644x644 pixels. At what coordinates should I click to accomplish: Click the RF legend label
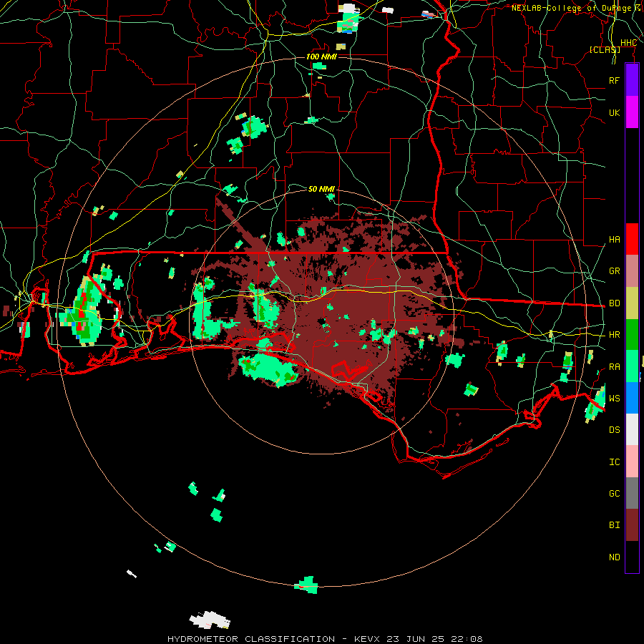pos(614,80)
